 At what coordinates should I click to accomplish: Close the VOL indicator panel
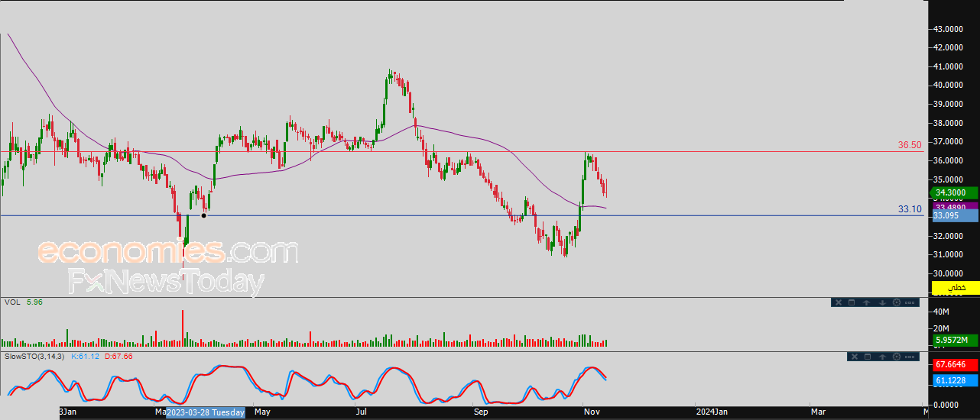[839, 302]
